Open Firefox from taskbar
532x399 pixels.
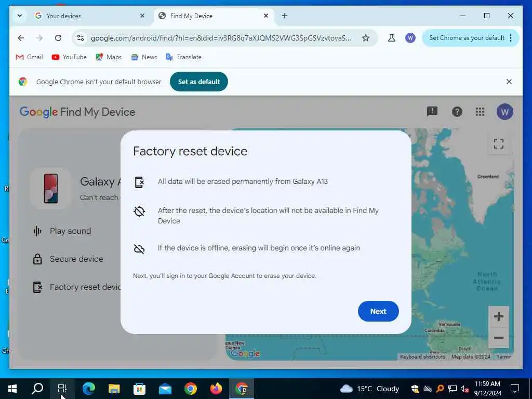[216, 389]
